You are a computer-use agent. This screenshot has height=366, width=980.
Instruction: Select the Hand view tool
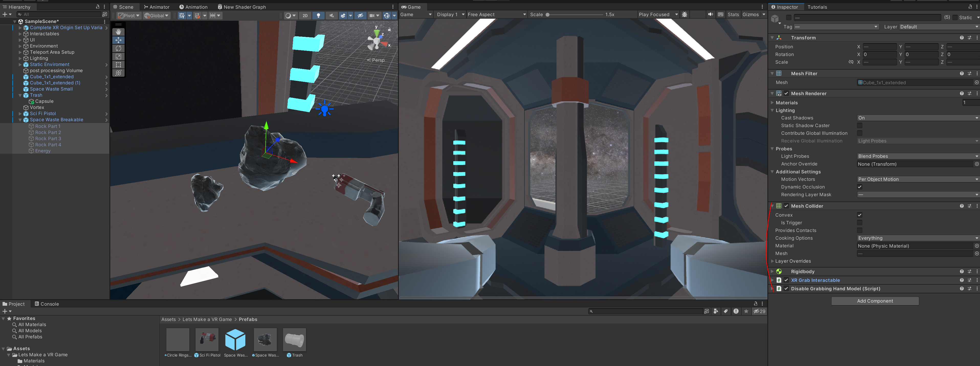(x=118, y=32)
